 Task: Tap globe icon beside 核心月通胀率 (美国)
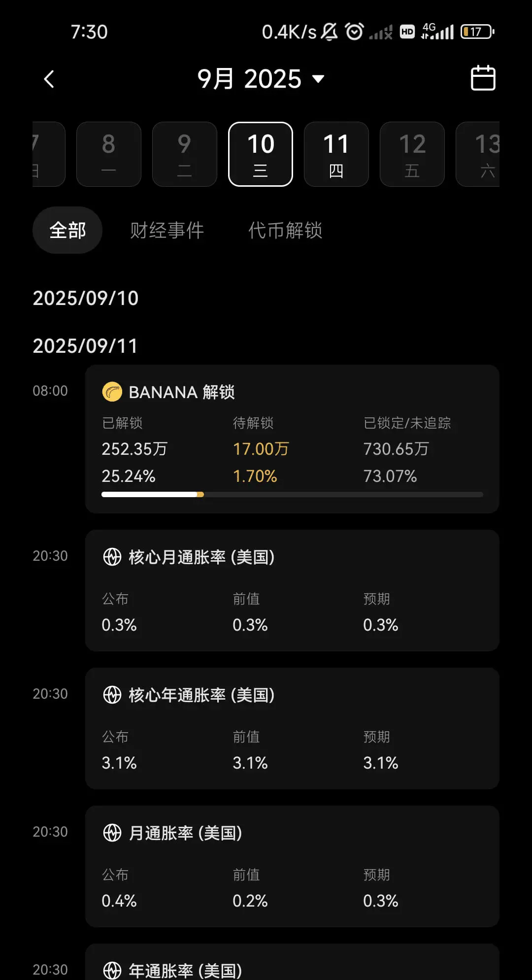112,557
